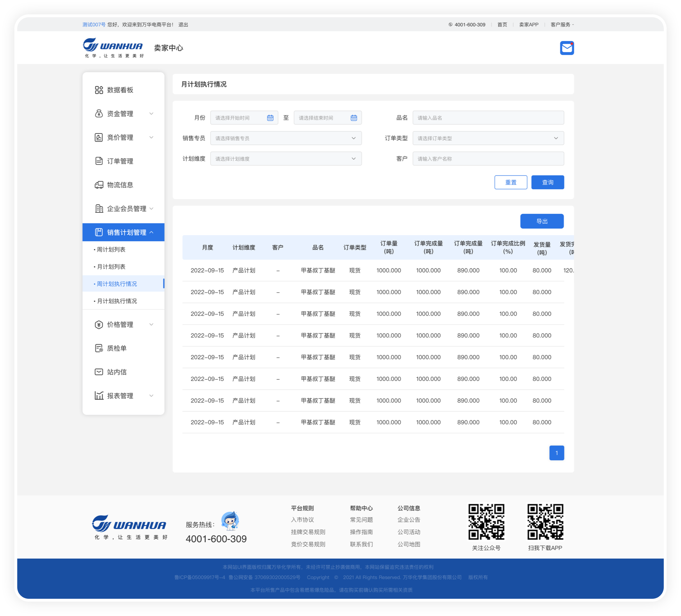
Task: Open the 计划维度 dropdown
Action: point(286,159)
